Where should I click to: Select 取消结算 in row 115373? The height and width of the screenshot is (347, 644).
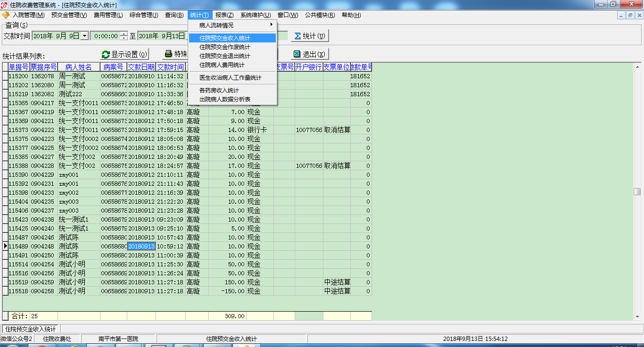point(337,130)
